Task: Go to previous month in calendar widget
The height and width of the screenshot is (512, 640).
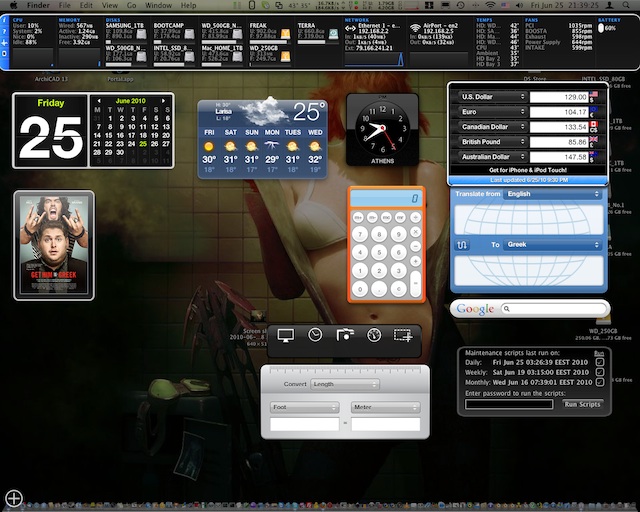Action: pyautogui.click(x=99, y=101)
